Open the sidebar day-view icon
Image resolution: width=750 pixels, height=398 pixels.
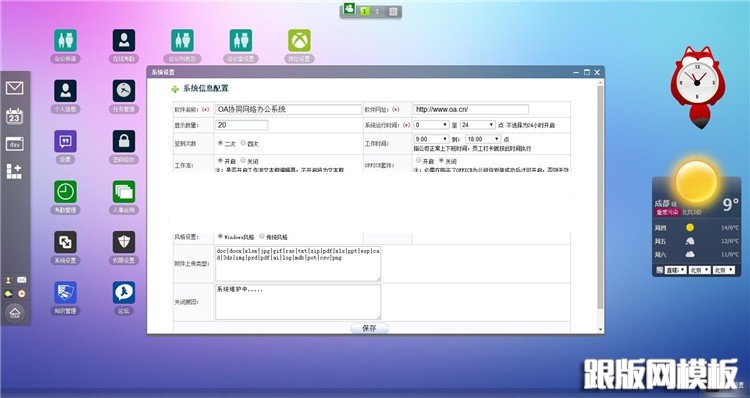(14, 144)
